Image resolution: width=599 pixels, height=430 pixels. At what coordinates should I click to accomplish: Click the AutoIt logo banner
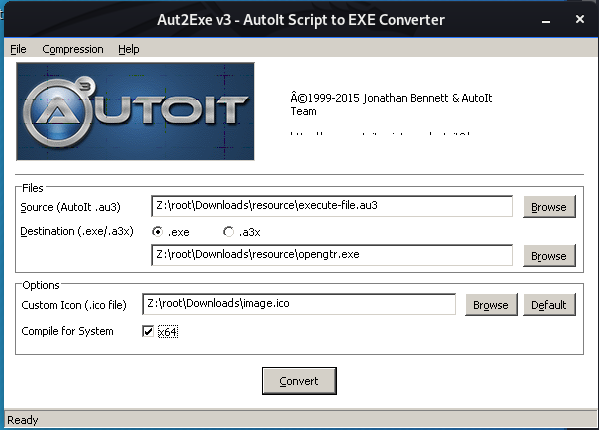[x=135, y=111]
